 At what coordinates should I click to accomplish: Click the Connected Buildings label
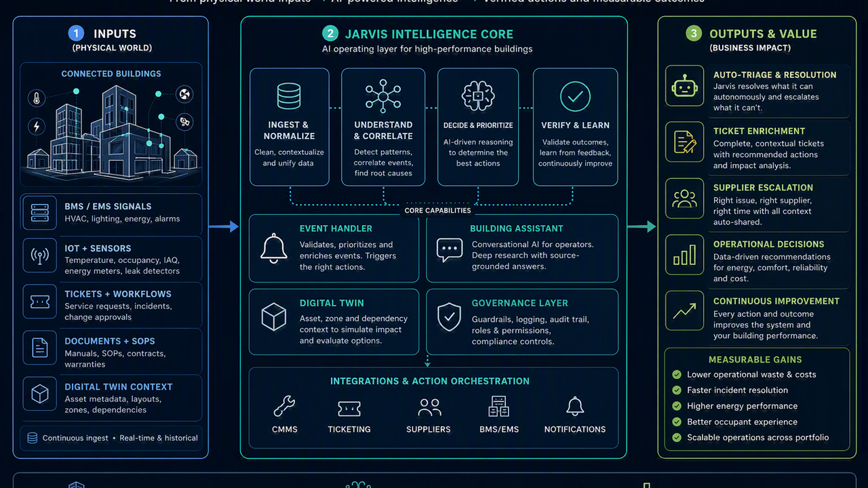coord(111,74)
